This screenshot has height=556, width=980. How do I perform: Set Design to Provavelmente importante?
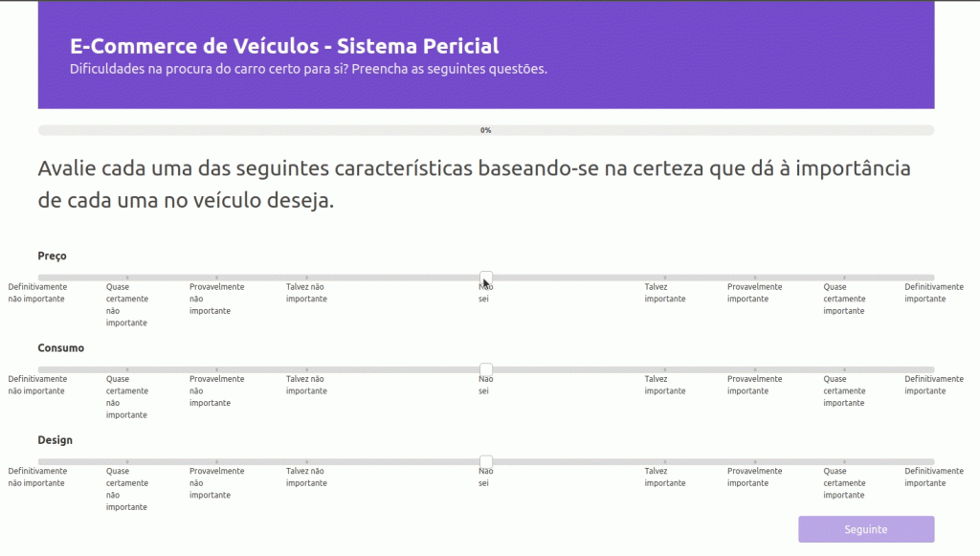click(755, 461)
